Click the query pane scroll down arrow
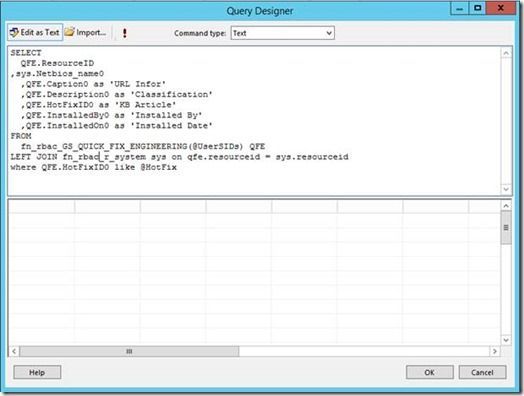Screen dimensions: 524x396 point(506,189)
